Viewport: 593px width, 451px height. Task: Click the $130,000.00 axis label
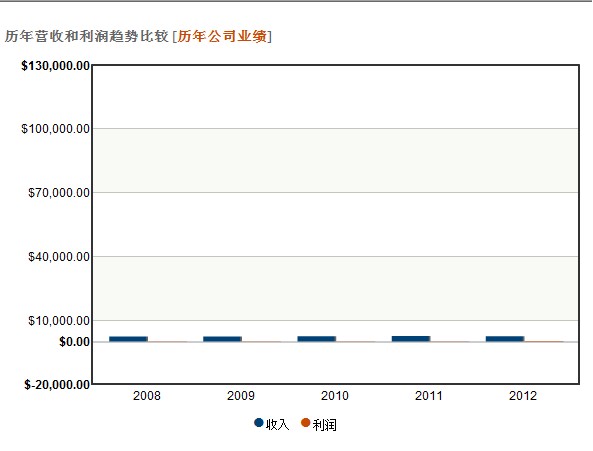(56, 66)
